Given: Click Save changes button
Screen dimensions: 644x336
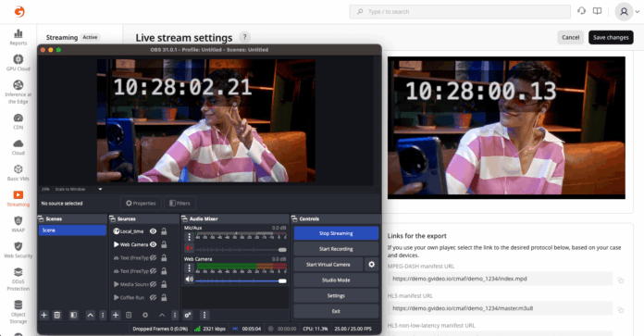Looking at the screenshot, I should pos(611,37).
